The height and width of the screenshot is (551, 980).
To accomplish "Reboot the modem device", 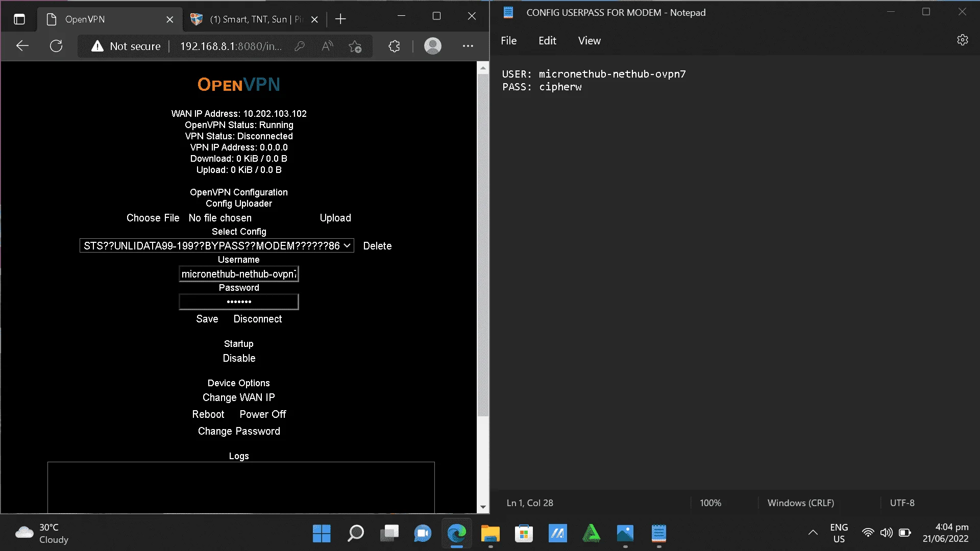I will [x=208, y=414].
